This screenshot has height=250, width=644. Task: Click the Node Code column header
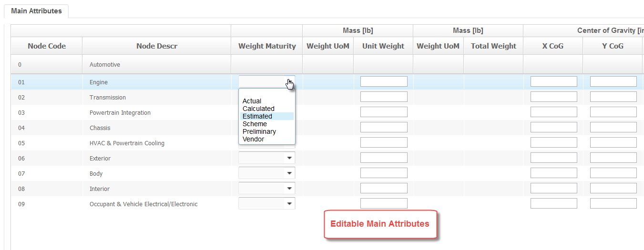tap(47, 46)
